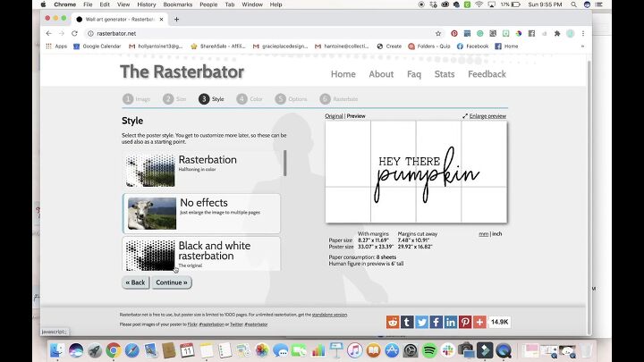644x362 pixels.
Task: Share the page on Twitter
Action: tap(421, 322)
